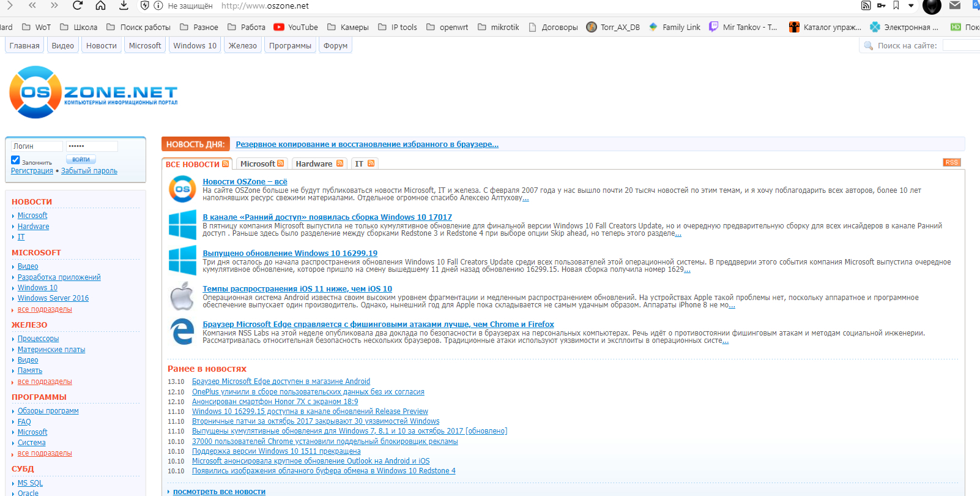Switch to the Microsoft news tab
Screen dimensions: 980x496
pyautogui.click(x=262, y=163)
